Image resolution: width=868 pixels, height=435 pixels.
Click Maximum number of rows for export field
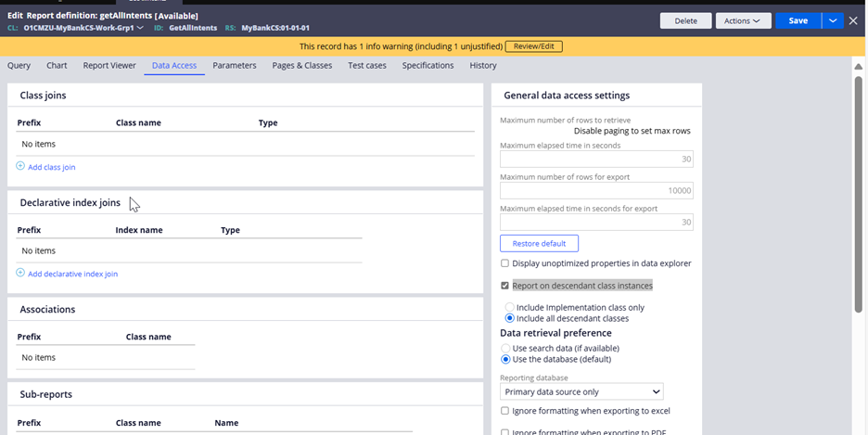[596, 191]
